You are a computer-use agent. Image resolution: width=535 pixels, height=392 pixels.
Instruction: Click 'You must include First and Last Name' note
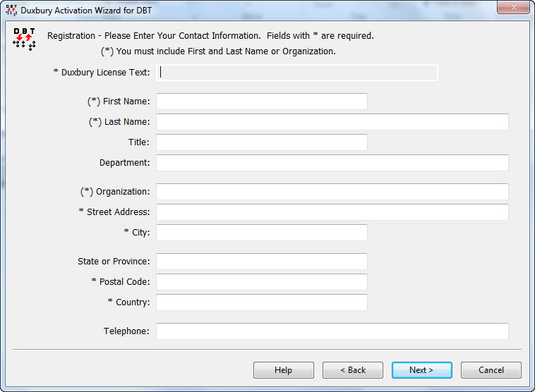[218, 51]
